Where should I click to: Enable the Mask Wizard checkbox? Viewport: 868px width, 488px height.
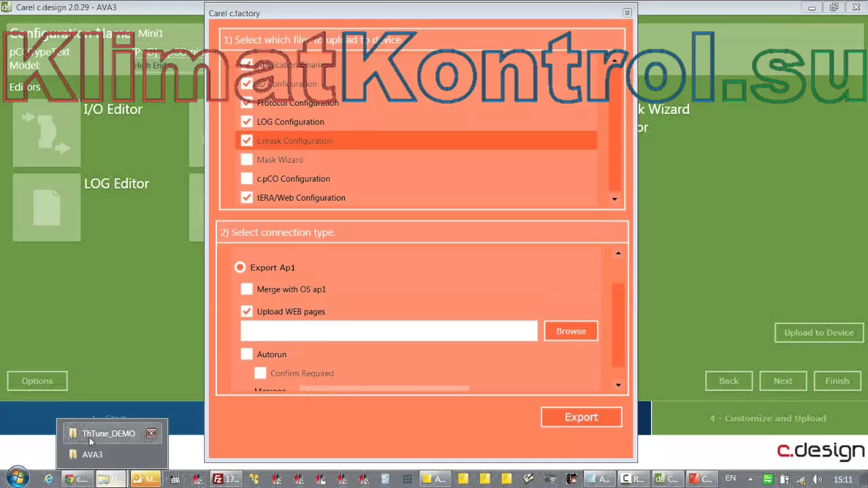click(x=247, y=160)
